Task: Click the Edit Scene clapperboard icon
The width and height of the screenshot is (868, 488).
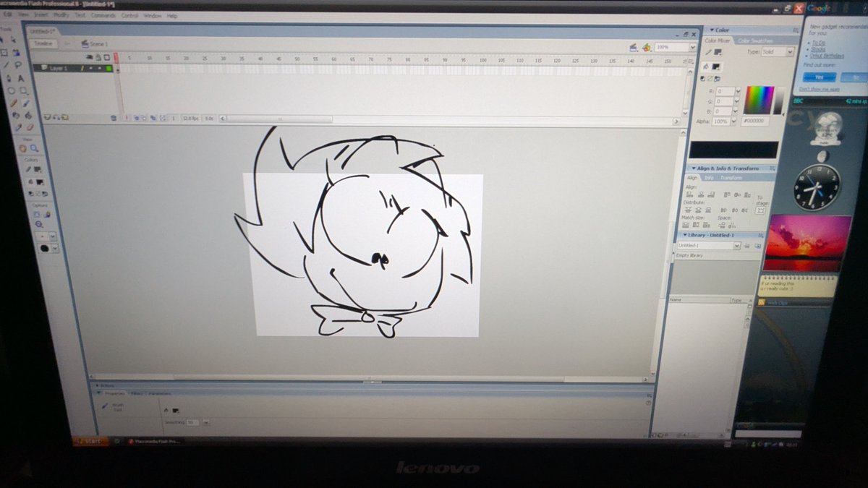Action: [x=633, y=47]
